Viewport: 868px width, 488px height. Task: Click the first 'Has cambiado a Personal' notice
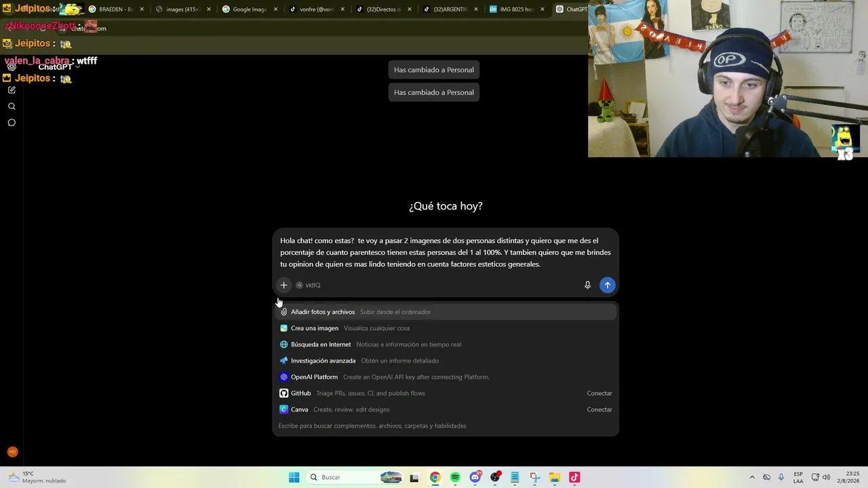[434, 70]
